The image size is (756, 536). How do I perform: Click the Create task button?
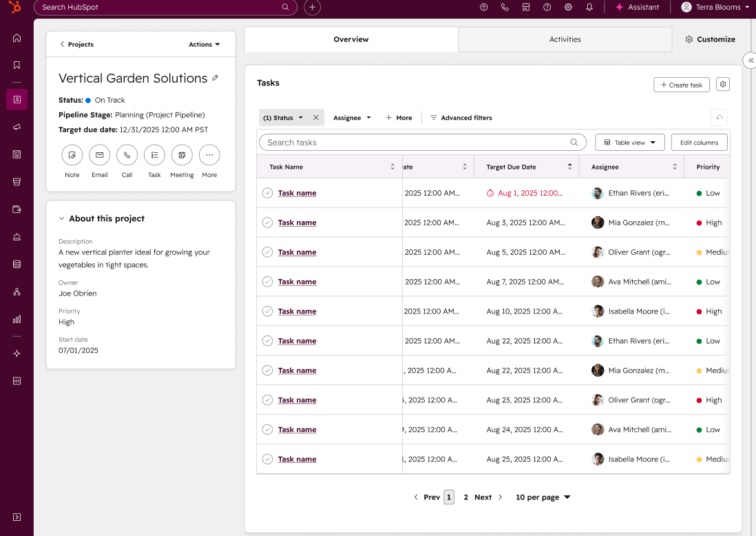681,85
